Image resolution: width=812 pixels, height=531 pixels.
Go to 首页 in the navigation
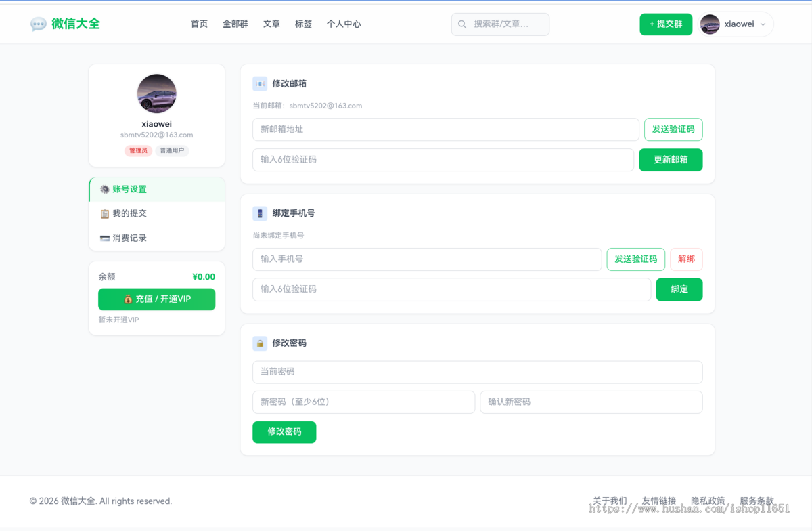click(x=200, y=24)
